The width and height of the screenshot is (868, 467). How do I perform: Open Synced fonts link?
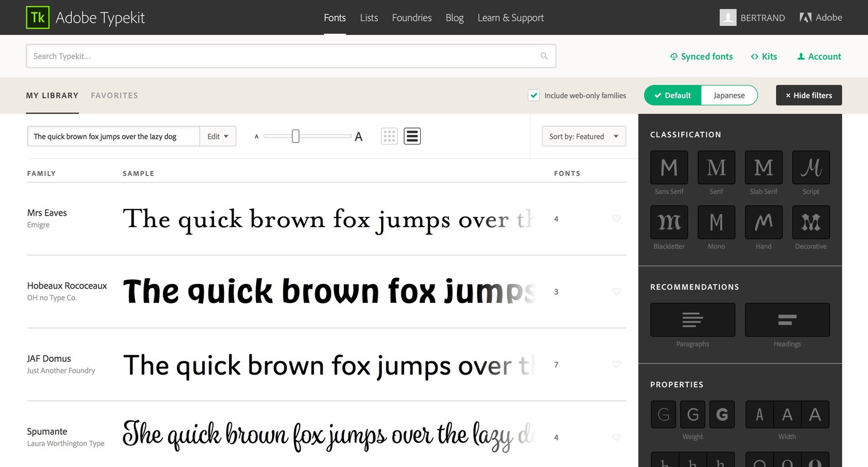[702, 56]
